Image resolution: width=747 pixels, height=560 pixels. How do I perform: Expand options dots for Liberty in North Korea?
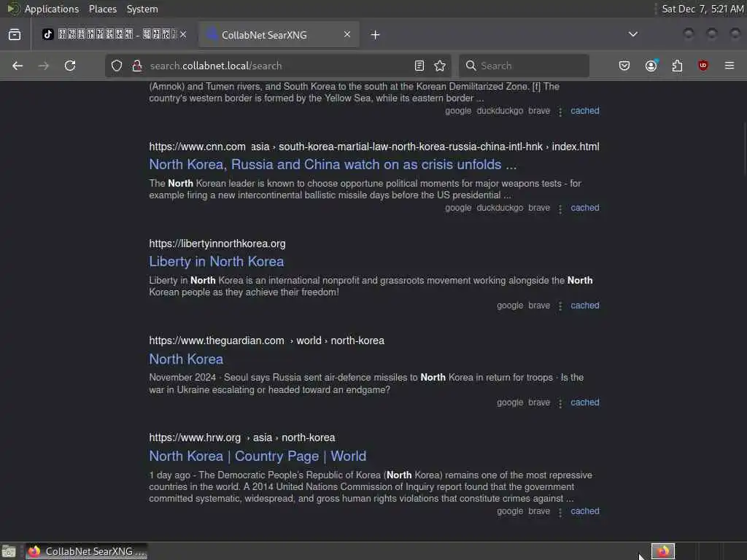tap(560, 306)
